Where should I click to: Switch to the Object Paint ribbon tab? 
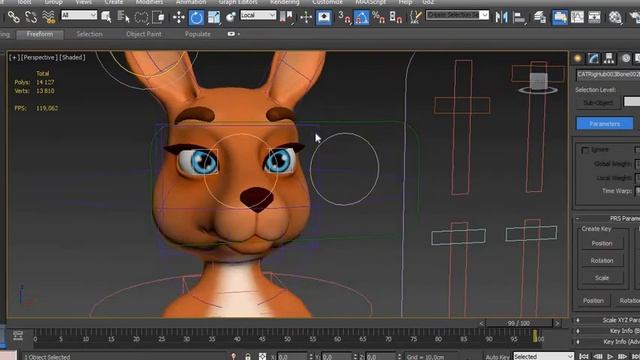(144, 34)
